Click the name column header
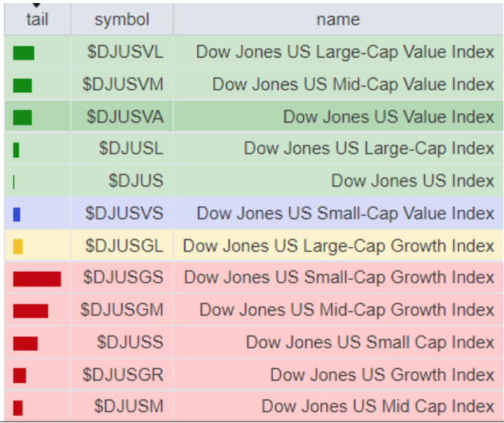The image size is (504, 423). 338,19
